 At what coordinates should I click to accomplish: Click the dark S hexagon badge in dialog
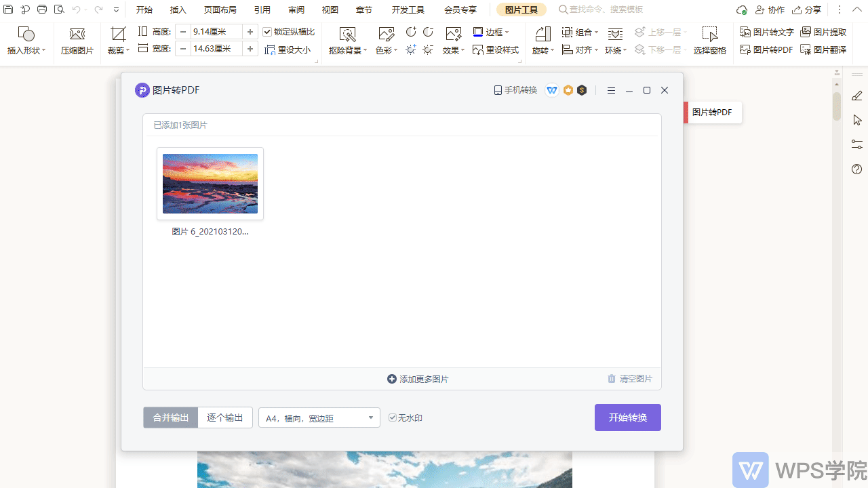coord(582,90)
